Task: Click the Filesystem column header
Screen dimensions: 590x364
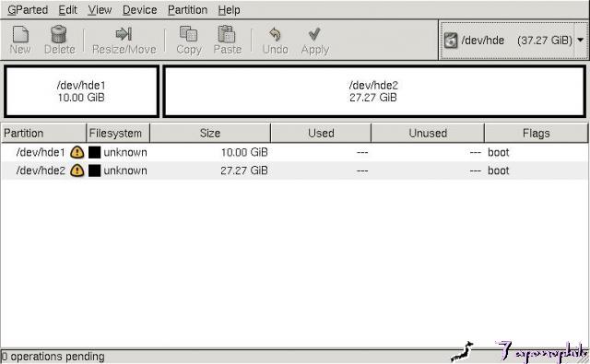Action: pos(118,133)
